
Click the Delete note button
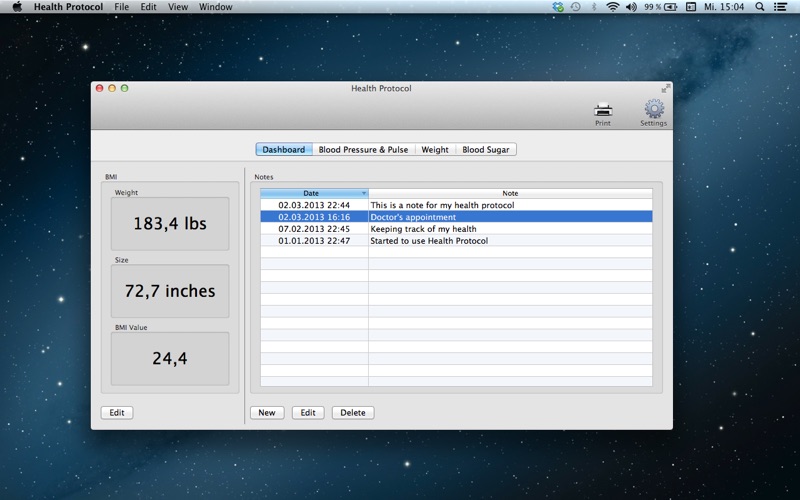[x=353, y=412]
